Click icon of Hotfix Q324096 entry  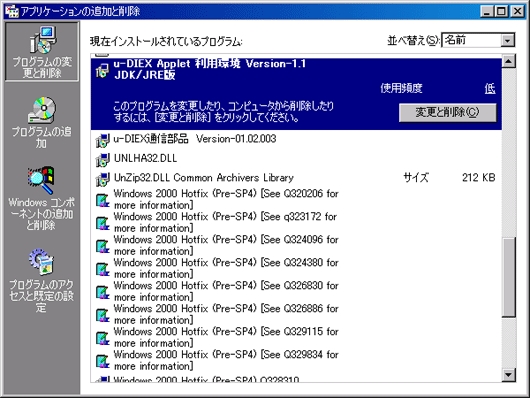103,246
